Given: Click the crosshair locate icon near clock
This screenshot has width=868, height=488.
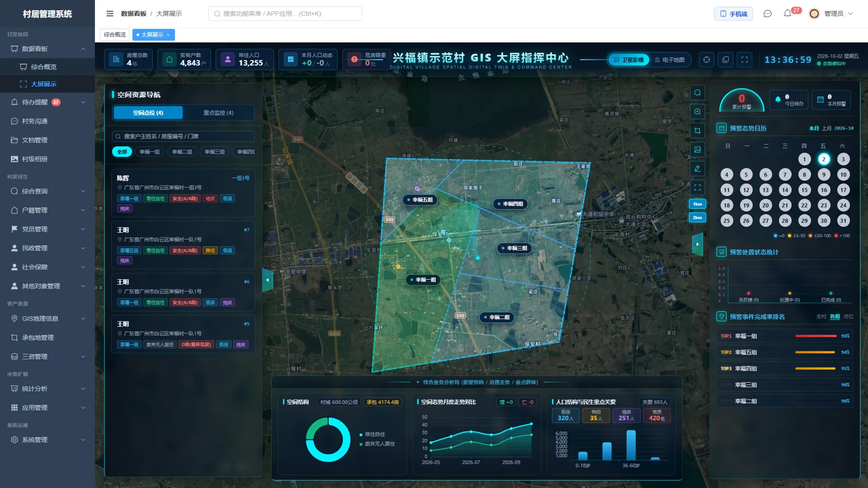Looking at the screenshot, I should coord(706,60).
